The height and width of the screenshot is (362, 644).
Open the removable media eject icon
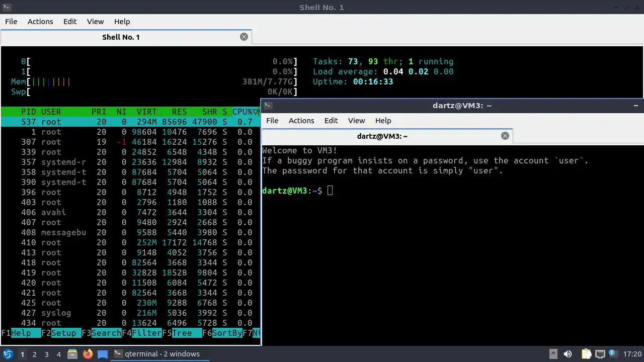pos(553,354)
